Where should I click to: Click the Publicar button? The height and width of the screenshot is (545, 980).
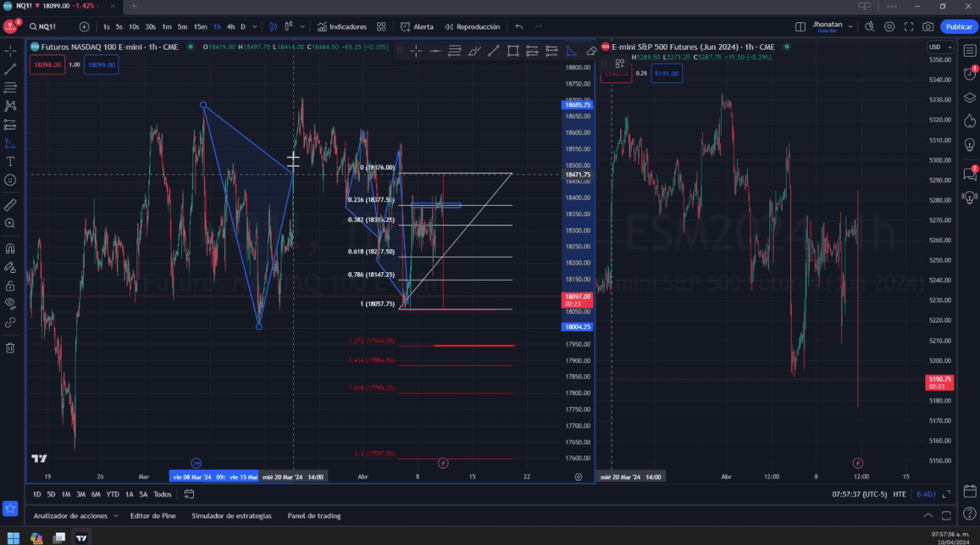[x=958, y=27]
